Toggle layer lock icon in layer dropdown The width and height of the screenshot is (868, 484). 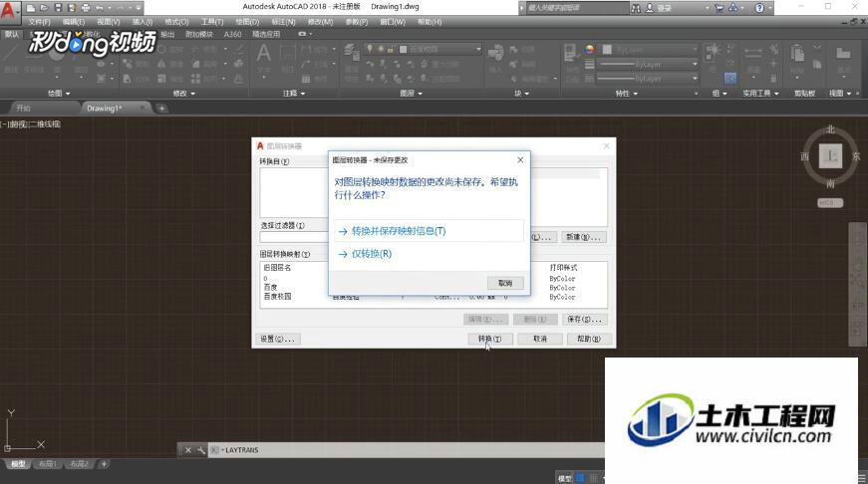pos(391,49)
